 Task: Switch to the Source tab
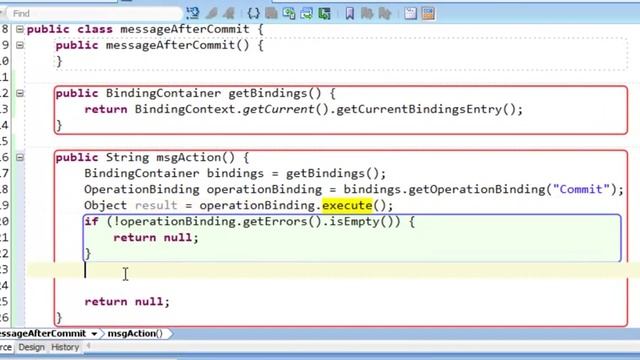pyautogui.click(x=6, y=347)
